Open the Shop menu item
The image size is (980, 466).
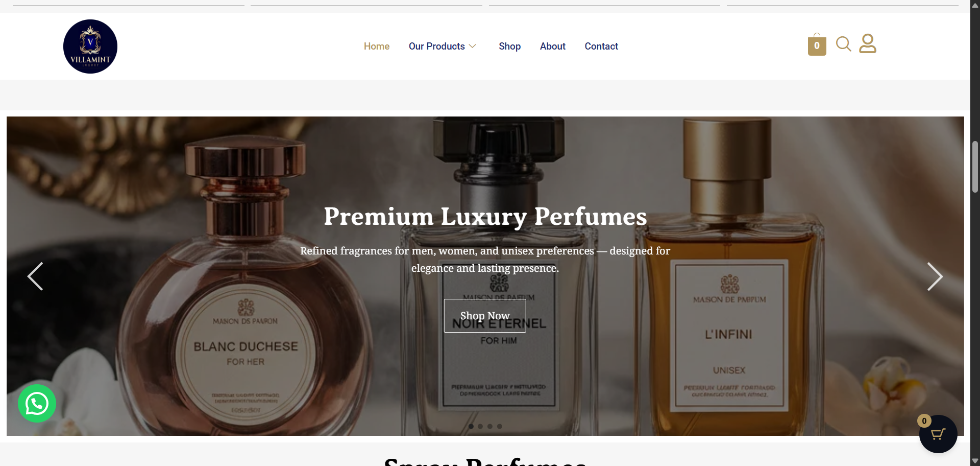(509, 46)
